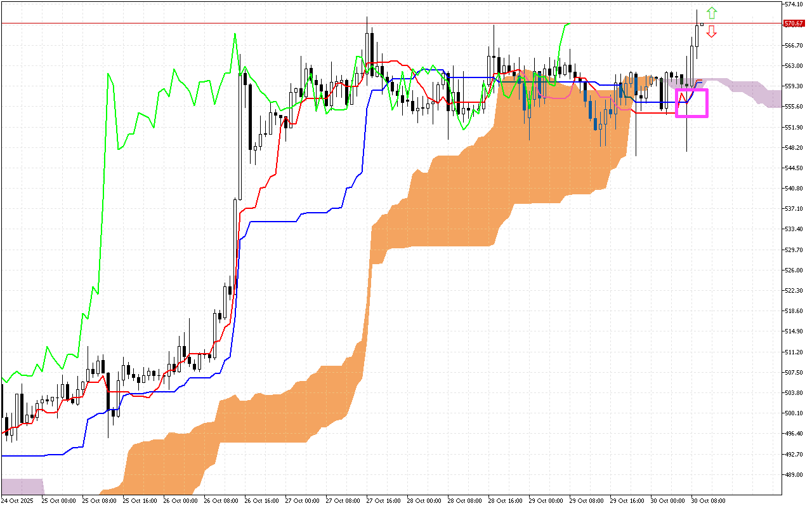
Task: Click the red down arrow signal
Action: (712, 31)
